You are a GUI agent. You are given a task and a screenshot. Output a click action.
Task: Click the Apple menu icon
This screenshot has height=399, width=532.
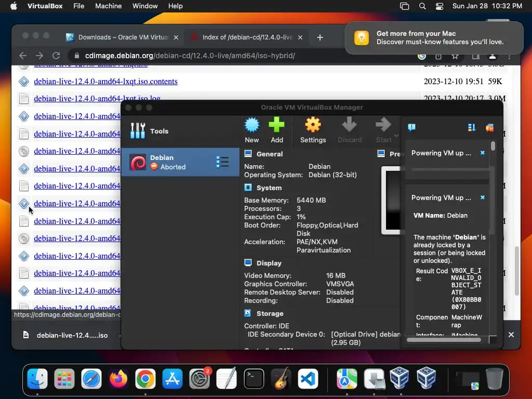point(14,6)
